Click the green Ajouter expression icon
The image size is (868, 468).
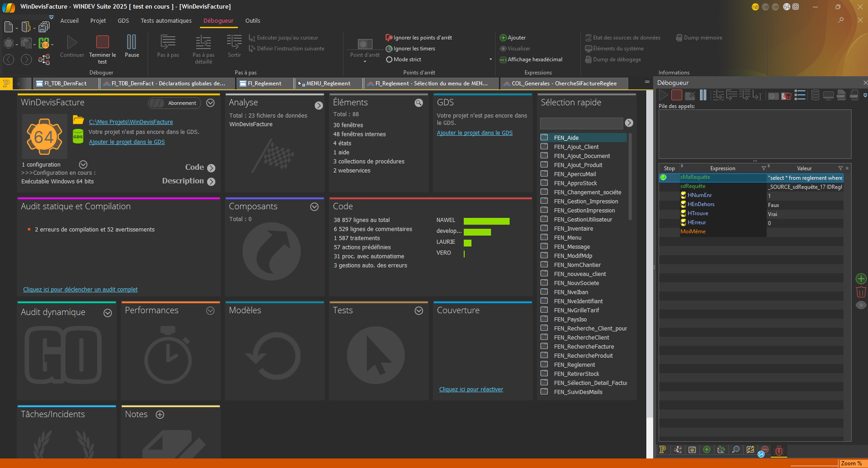tap(503, 38)
